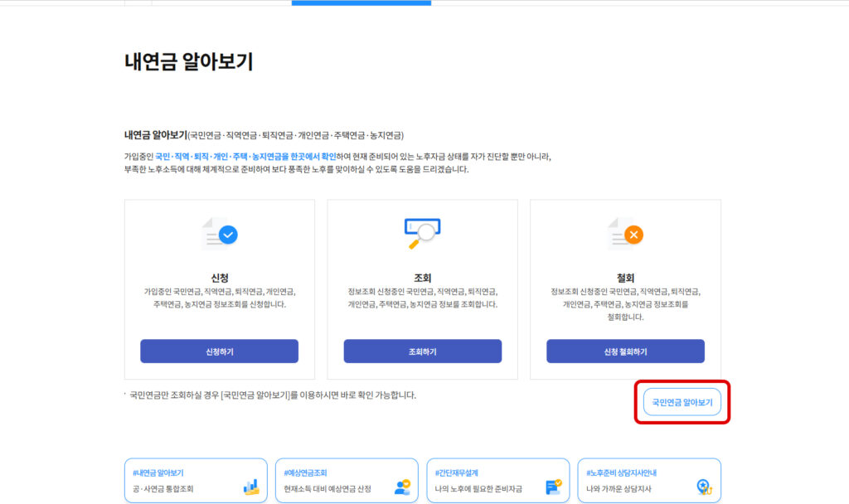Click the 신청 document-with-check icon
The image size is (849, 504).
click(220, 234)
